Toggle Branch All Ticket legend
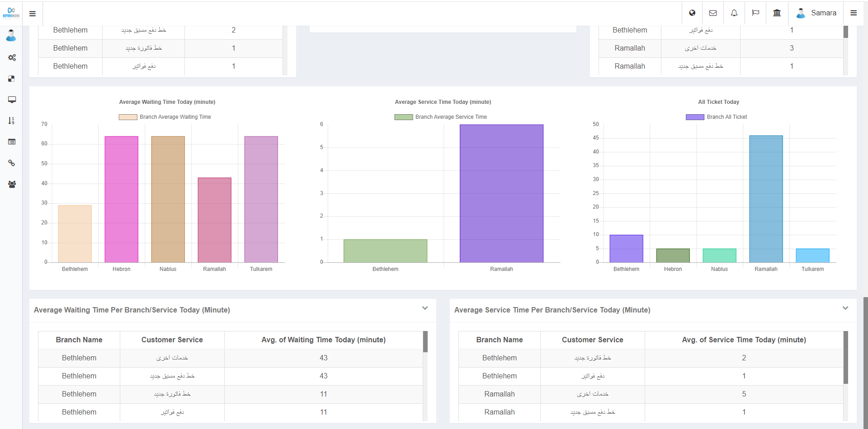This screenshot has height=429, width=868. 717,117
